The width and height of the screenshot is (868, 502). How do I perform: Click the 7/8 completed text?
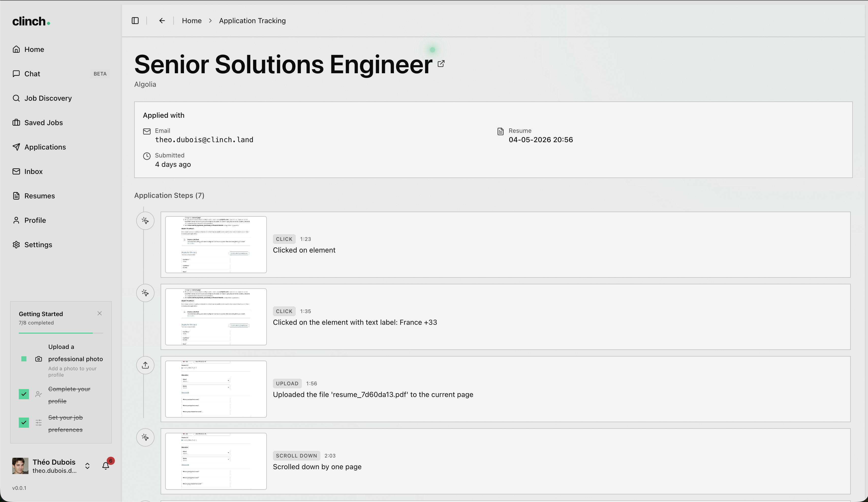(36, 323)
